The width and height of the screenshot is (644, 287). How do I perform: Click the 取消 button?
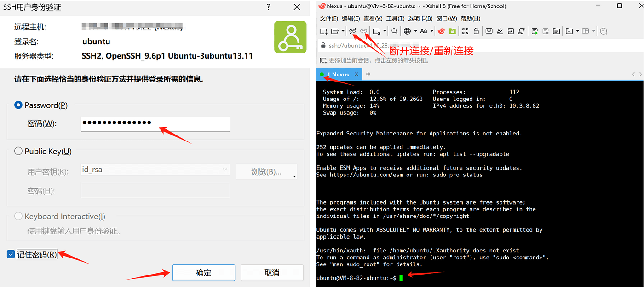272,273
